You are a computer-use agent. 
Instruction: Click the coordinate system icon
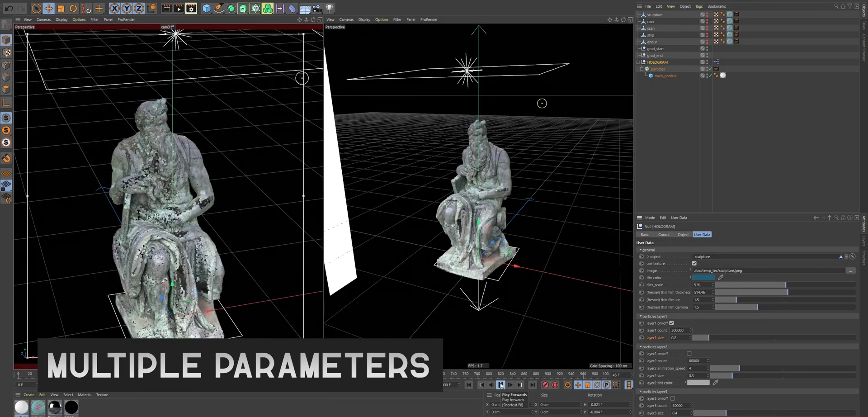coord(151,8)
